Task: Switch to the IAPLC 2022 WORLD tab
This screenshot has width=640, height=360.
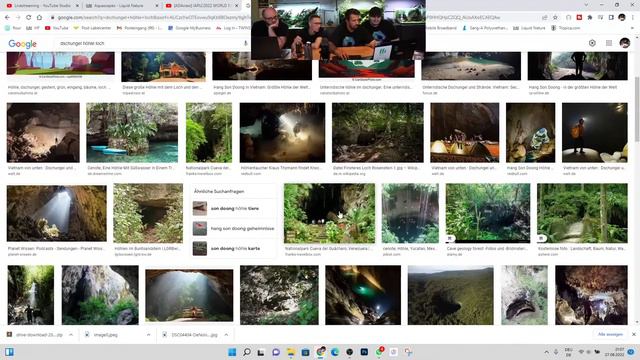Action: click(x=198, y=6)
